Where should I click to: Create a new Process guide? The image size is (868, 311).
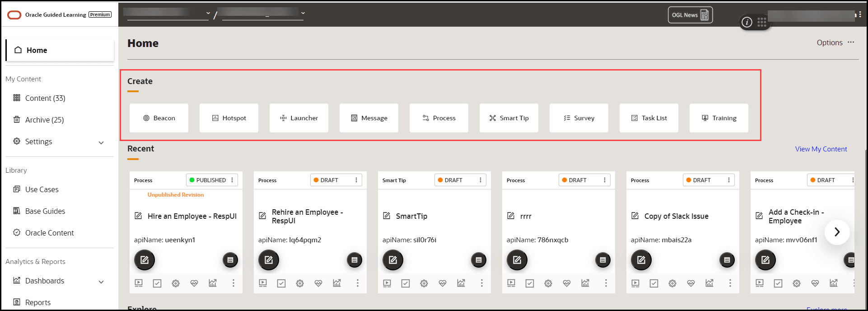(x=439, y=118)
